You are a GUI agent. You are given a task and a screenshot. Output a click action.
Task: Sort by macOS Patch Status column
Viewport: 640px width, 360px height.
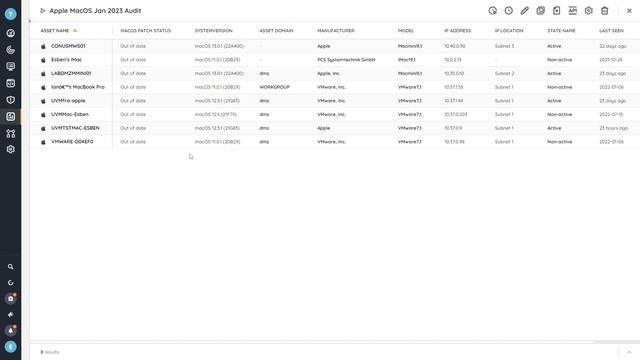pyautogui.click(x=146, y=31)
